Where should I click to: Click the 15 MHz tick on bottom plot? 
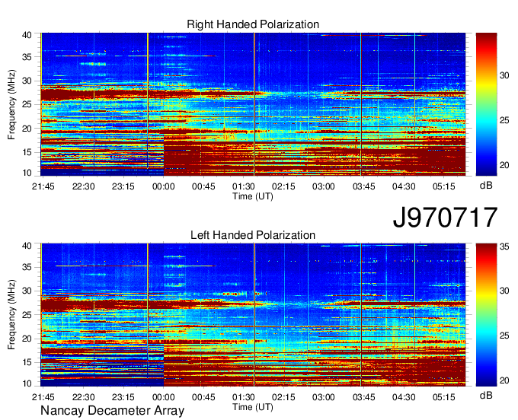pos(27,362)
